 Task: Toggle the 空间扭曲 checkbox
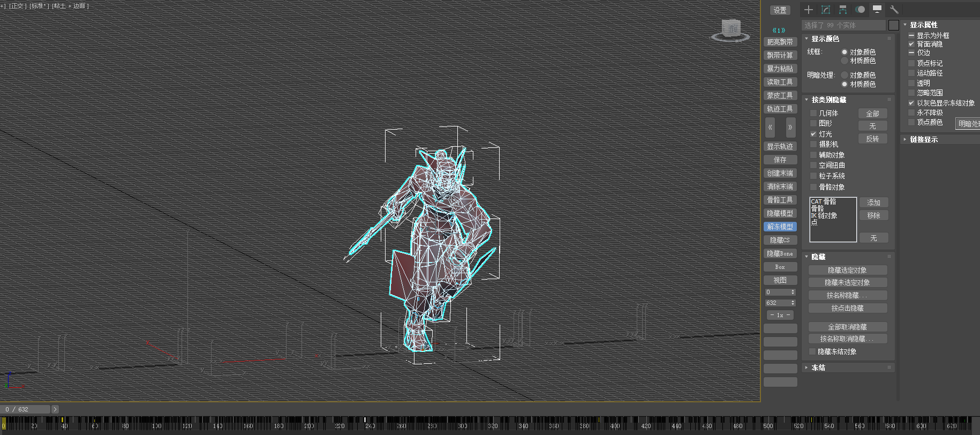click(813, 165)
